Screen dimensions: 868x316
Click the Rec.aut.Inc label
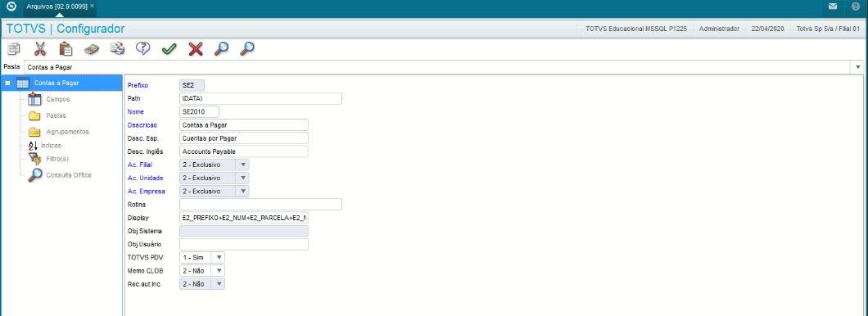[x=143, y=284]
